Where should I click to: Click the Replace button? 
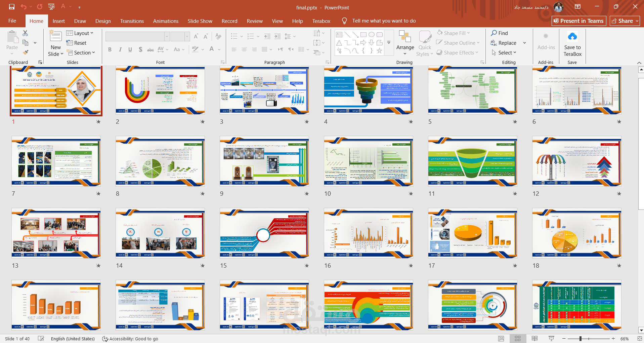click(504, 43)
